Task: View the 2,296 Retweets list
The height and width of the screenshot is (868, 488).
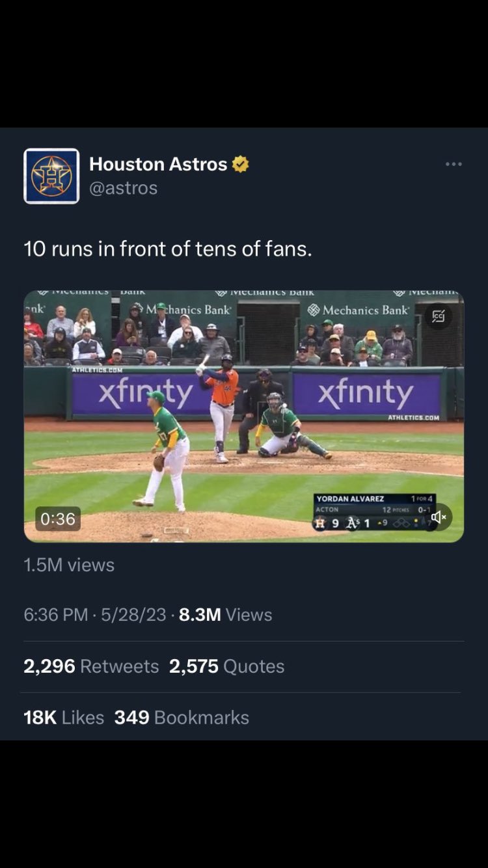Action: point(91,666)
